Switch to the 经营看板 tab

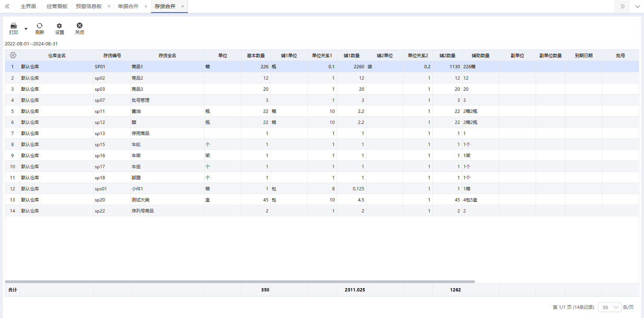(57, 6)
